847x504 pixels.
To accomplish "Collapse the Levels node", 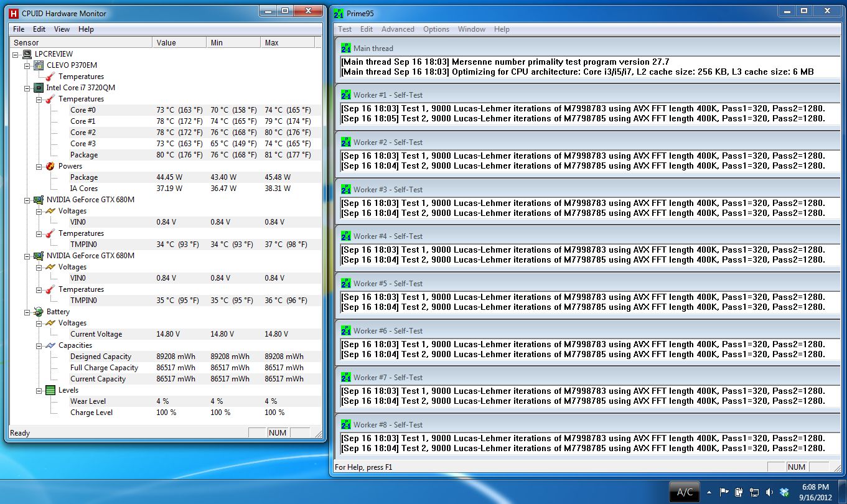I will [x=39, y=390].
